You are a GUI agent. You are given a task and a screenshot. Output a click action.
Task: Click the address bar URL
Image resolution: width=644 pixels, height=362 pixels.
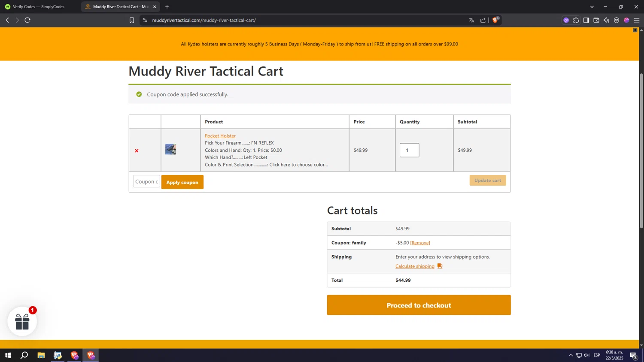pos(204,20)
